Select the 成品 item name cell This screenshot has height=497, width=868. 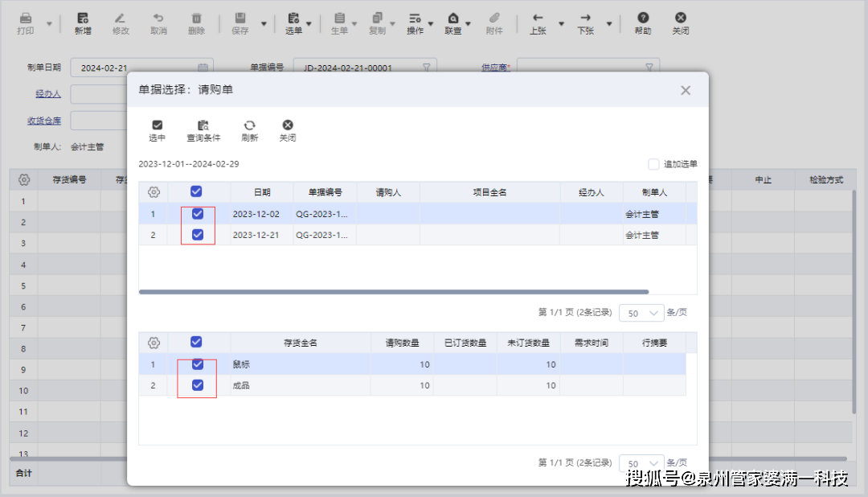(300, 385)
